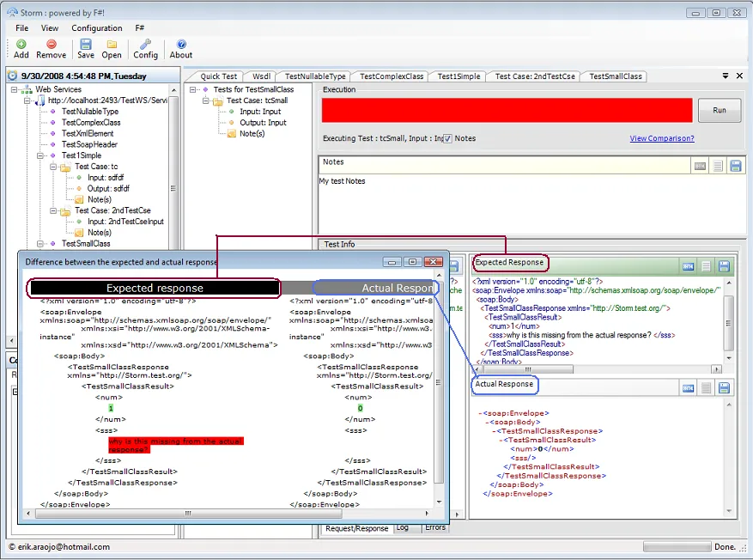Viewport: 753px width, 560px height.
Task: Click the About help icon
Action: pos(181,49)
